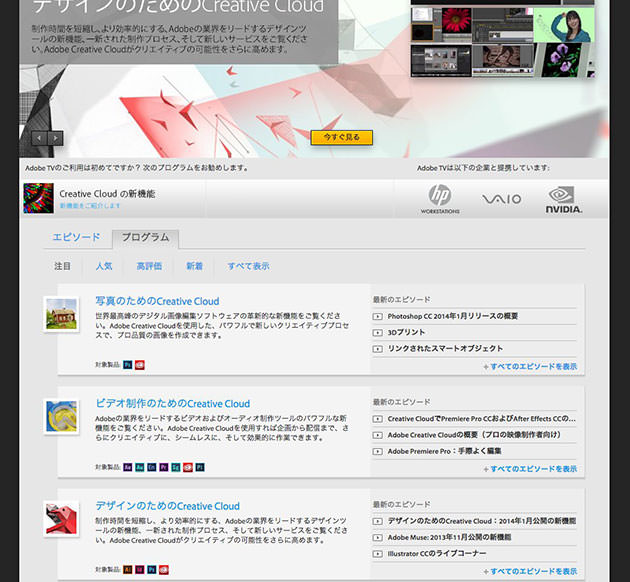The width and height of the screenshot is (630, 582).
Task: Click dark blue product icon in 写真のための row
Action: [x=127, y=365]
